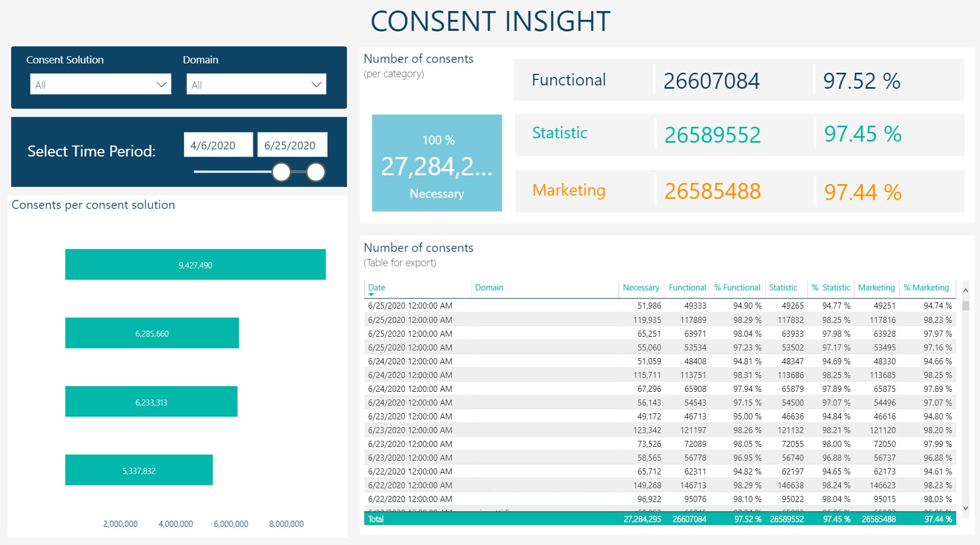Select % Functional cell 95.00 %
The image size is (980, 545).
748,416
